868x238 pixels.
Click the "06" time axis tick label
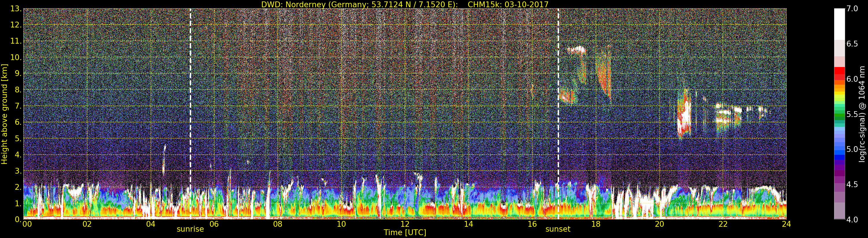(214, 224)
